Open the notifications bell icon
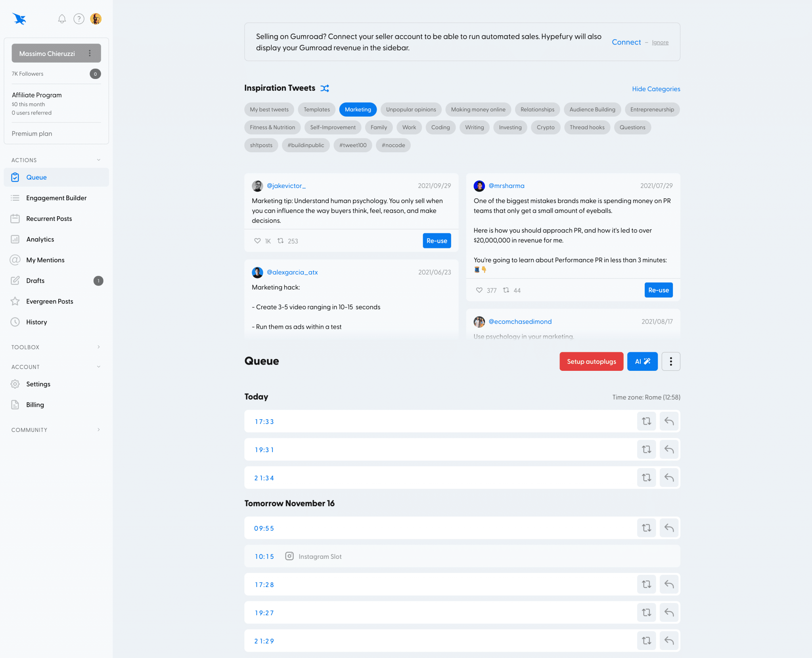812x658 pixels. click(x=62, y=19)
